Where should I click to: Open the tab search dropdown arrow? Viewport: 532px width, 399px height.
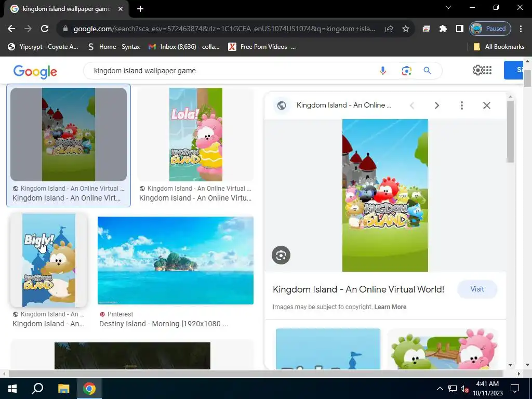tap(448, 7)
